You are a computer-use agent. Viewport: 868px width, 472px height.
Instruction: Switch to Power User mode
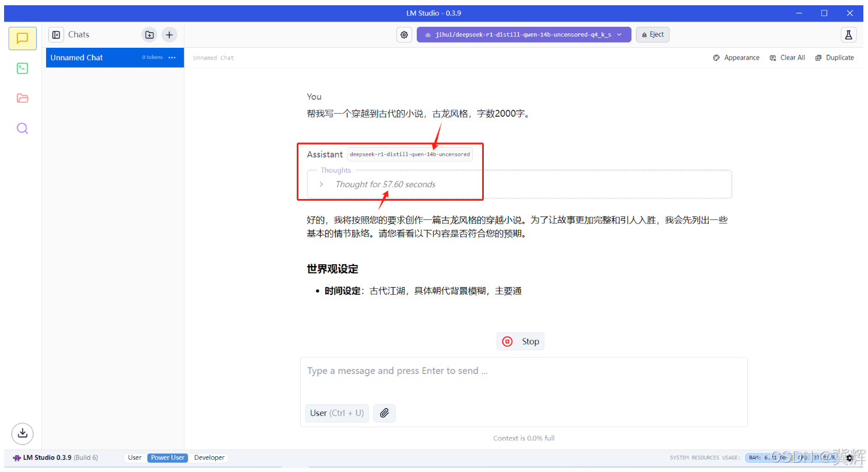coord(168,458)
